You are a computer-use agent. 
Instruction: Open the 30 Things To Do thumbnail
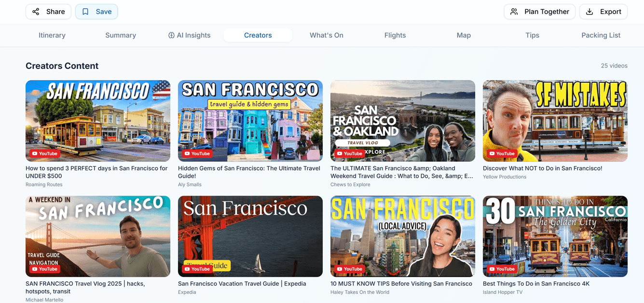point(555,236)
